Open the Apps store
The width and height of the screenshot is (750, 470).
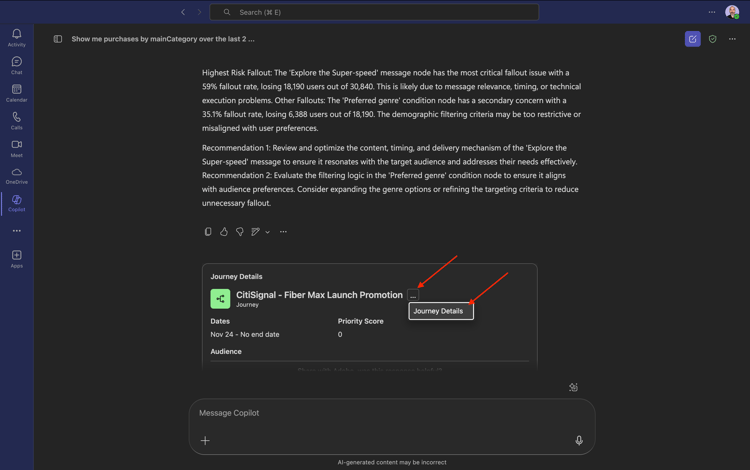point(16,259)
